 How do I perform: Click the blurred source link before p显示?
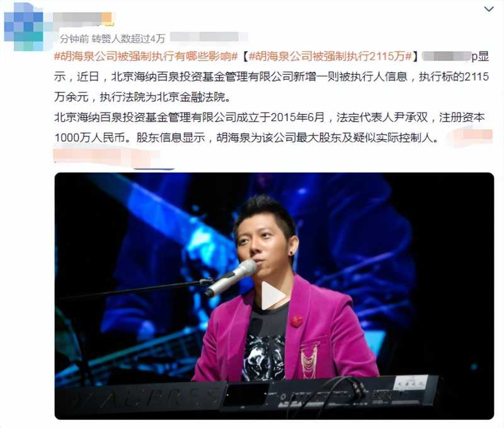point(446,57)
